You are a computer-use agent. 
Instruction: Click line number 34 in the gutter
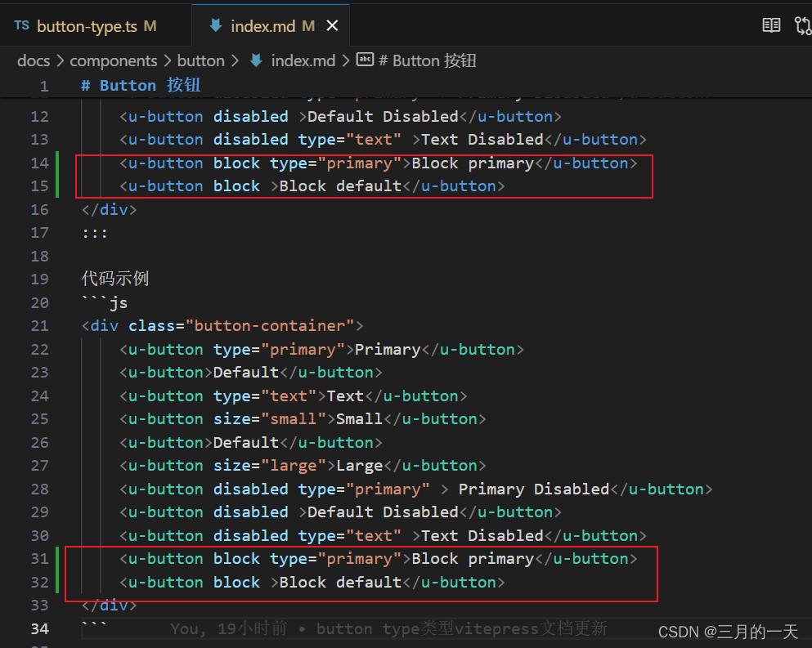click(39, 629)
